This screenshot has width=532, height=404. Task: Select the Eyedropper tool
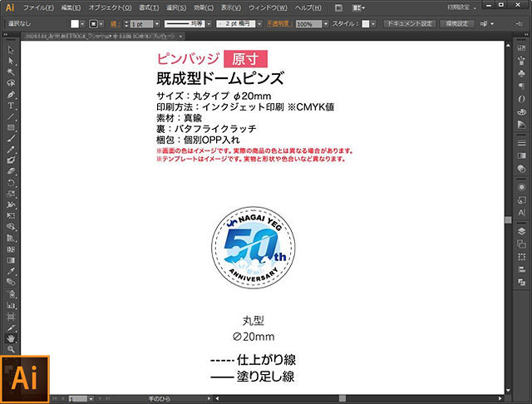coord(11,271)
